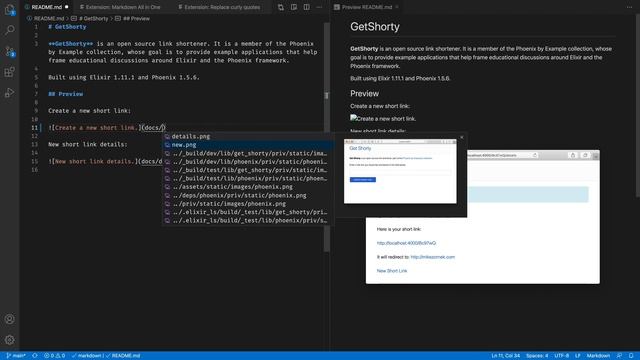Screen dimensions: 640x360
Task: Click # GetShorty in the breadcrumb
Action: (93, 18)
